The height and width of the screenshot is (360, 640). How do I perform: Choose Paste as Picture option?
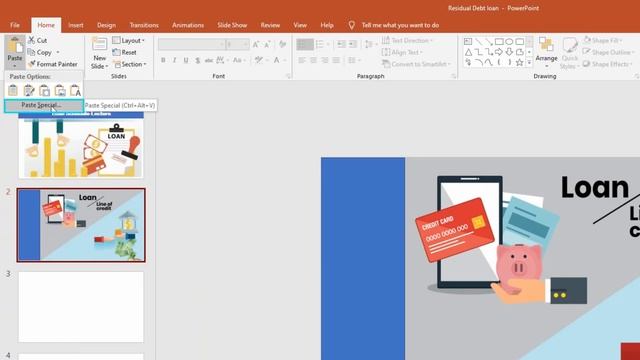pos(60,90)
